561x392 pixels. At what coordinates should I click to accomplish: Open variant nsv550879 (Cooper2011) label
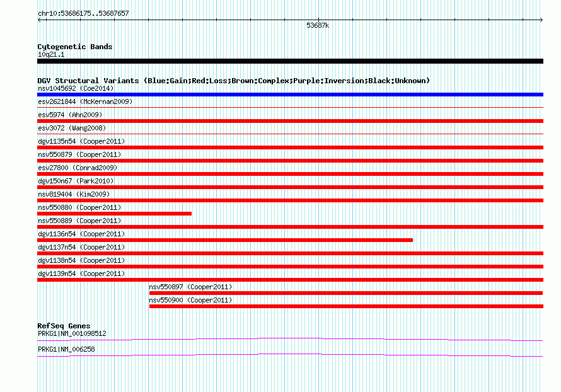click(79, 154)
